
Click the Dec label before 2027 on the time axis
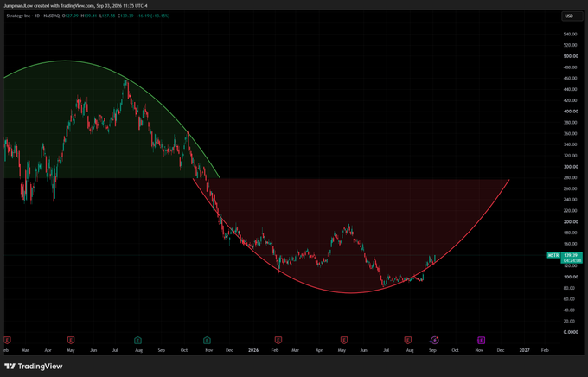pos(501,350)
